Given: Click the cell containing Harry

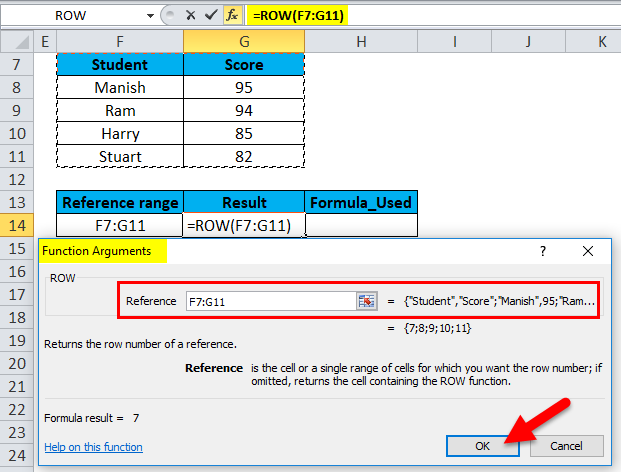Looking at the screenshot, I should [x=120, y=133].
